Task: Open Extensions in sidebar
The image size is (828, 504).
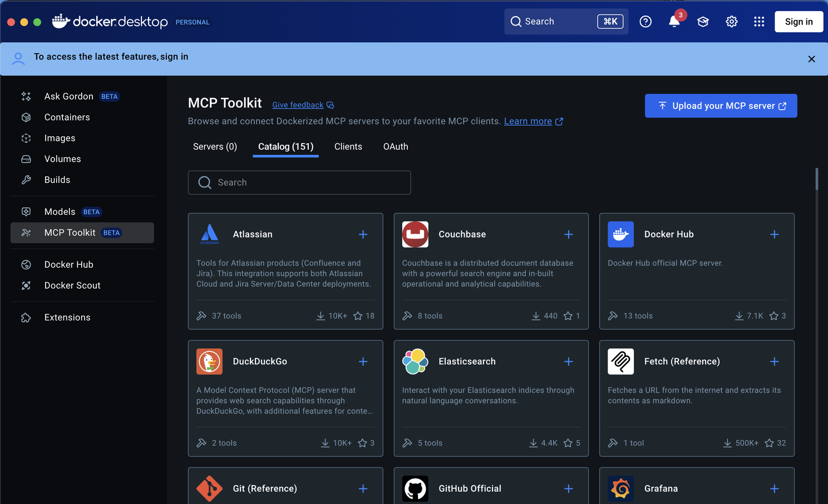Action: click(x=82, y=318)
